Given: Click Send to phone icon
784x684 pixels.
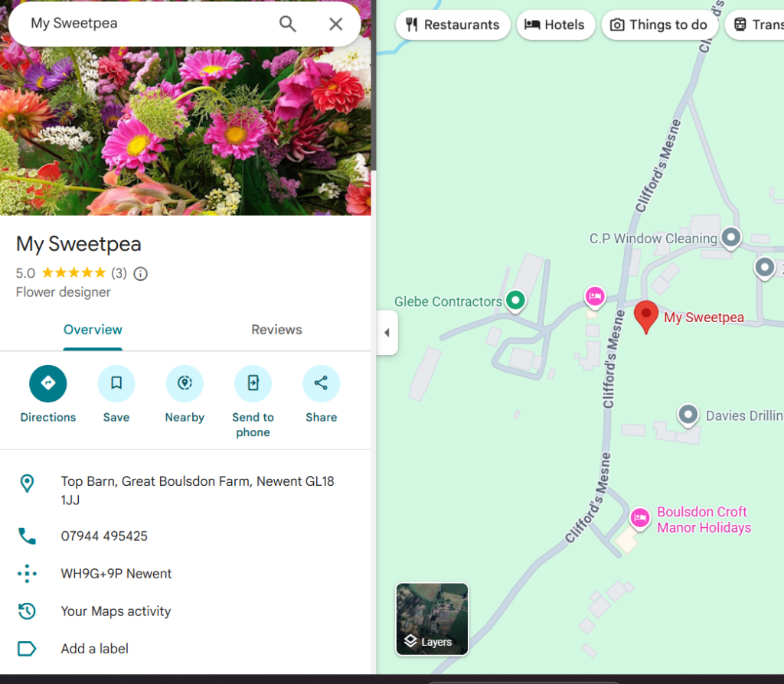Looking at the screenshot, I should (x=253, y=383).
